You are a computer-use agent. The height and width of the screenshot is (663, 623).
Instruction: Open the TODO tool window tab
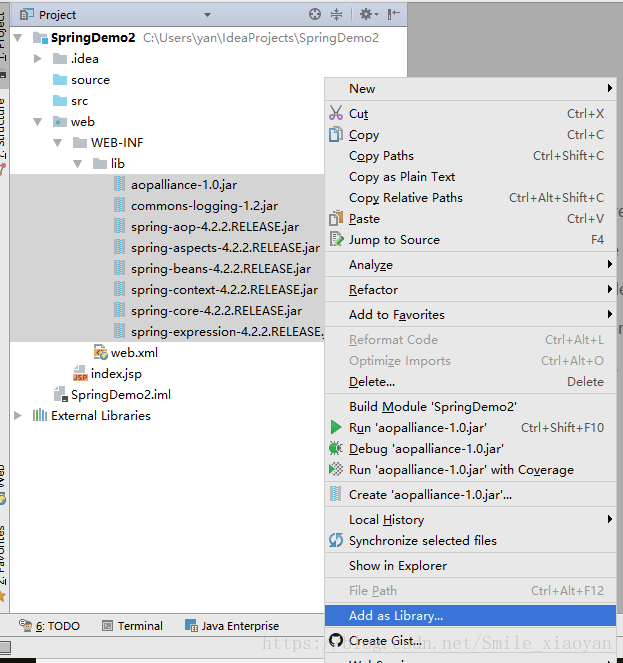49,626
